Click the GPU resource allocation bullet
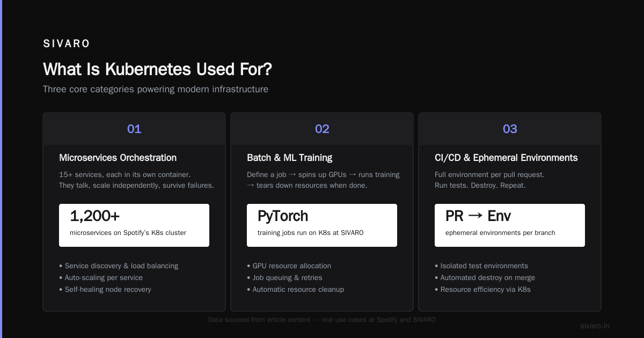Viewport: 644px width, 338px height. [x=289, y=266]
